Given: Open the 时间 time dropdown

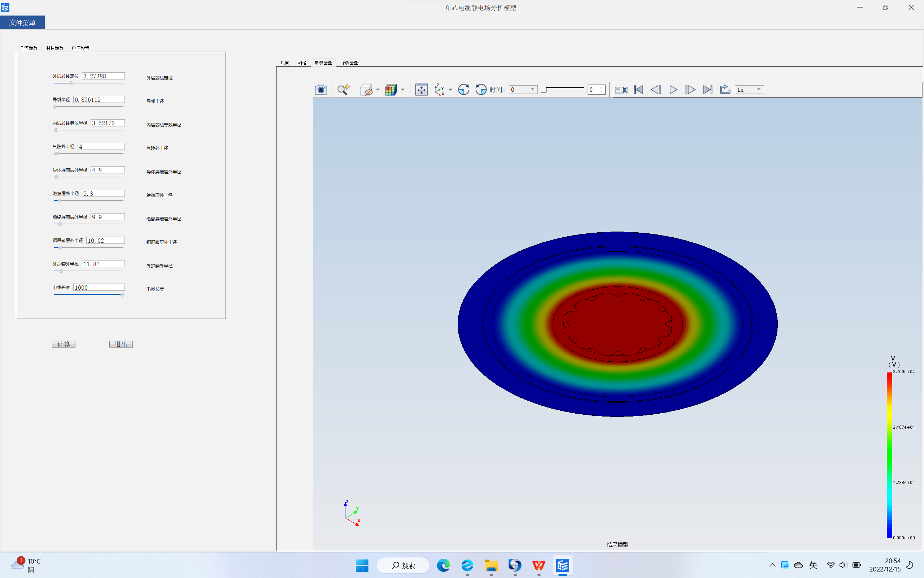Looking at the screenshot, I should [x=523, y=90].
